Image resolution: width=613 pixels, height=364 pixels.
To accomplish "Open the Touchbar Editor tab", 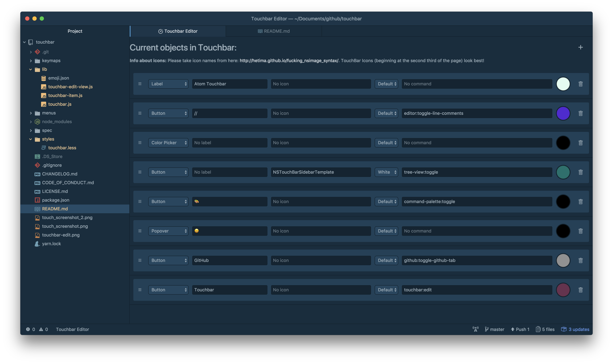I will coord(178,31).
